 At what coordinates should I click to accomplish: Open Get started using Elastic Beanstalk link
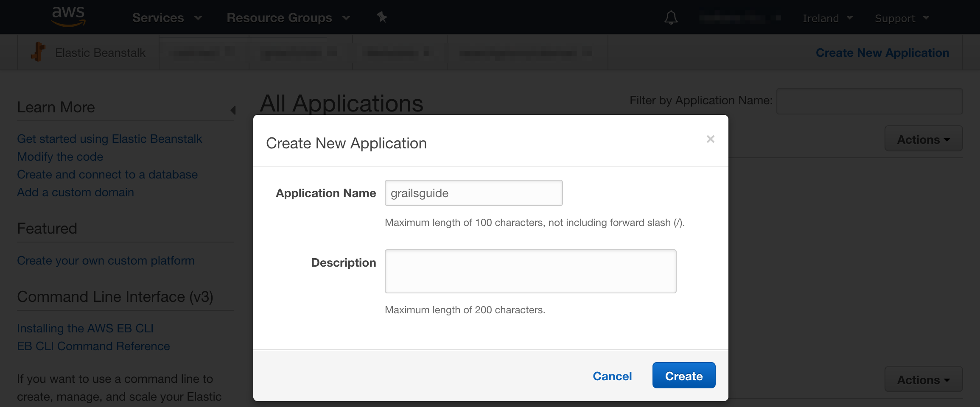tap(109, 139)
